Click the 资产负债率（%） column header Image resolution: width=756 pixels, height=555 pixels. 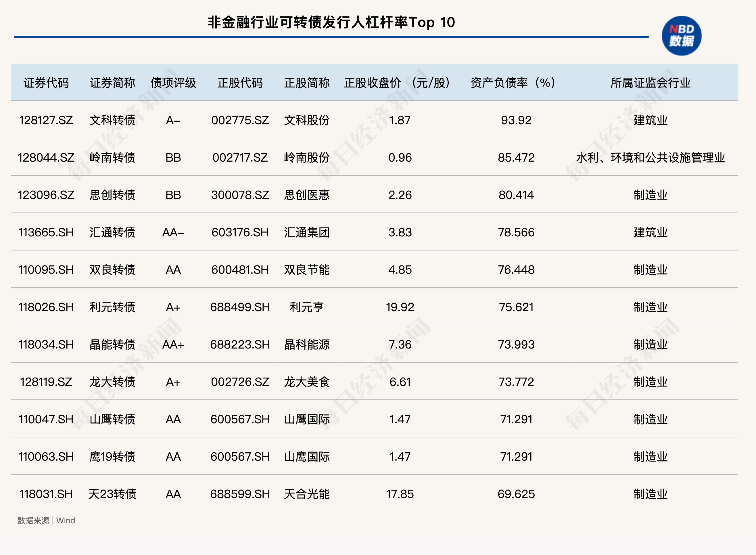click(x=513, y=83)
